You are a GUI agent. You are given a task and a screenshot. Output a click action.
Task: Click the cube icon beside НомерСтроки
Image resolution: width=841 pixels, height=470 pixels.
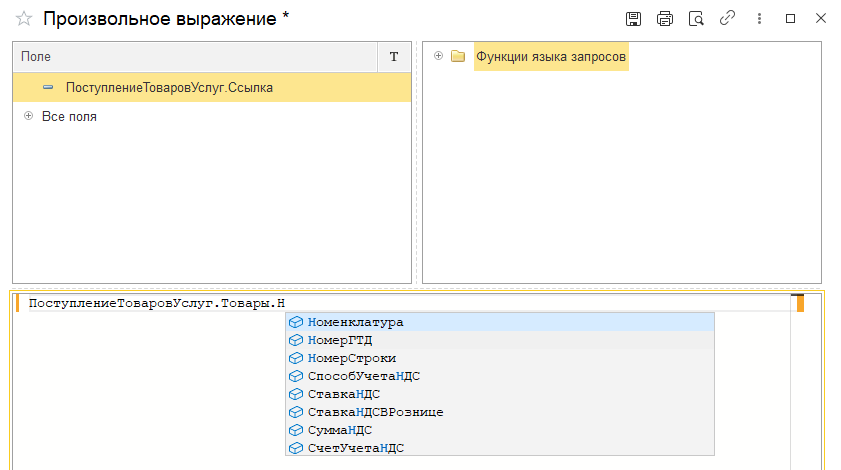[296, 358]
